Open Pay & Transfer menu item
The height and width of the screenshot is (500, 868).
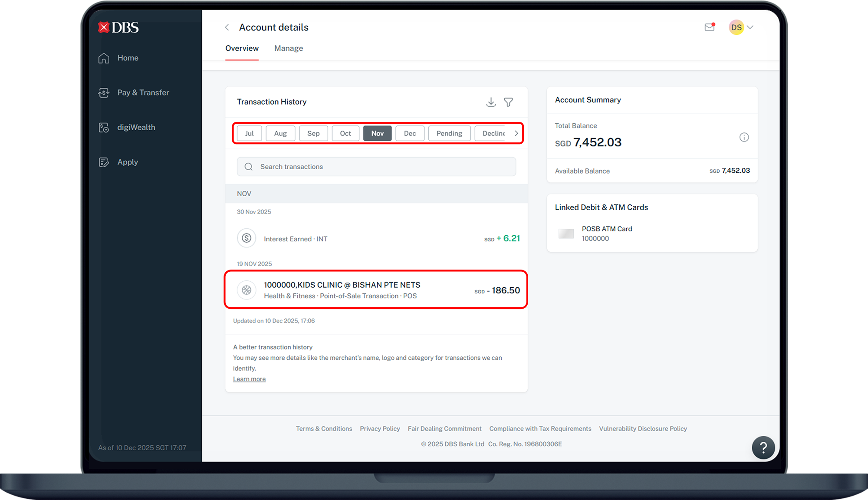pos(143,92)
